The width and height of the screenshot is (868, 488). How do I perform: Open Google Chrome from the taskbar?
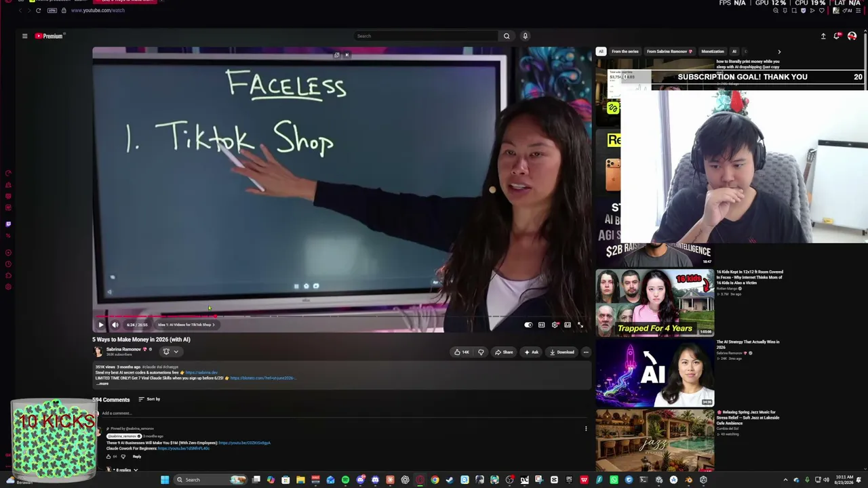pyautogui.click(x=435, y=480)
